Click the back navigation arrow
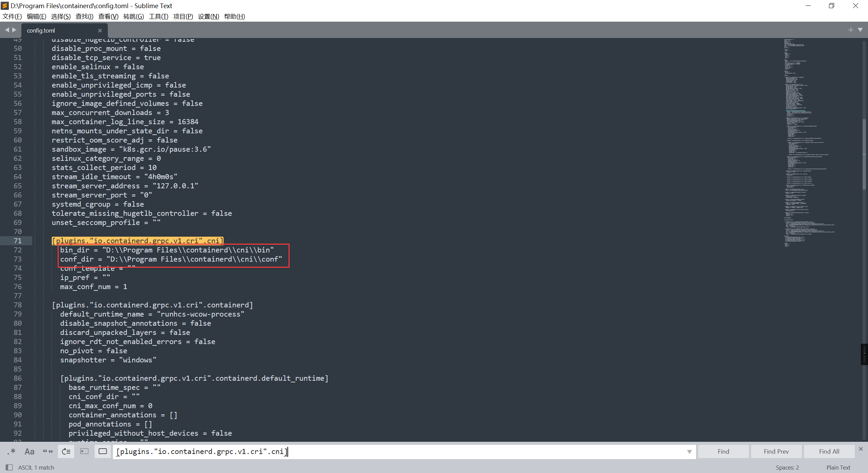 pyautogui.click(x=7, y=30)
